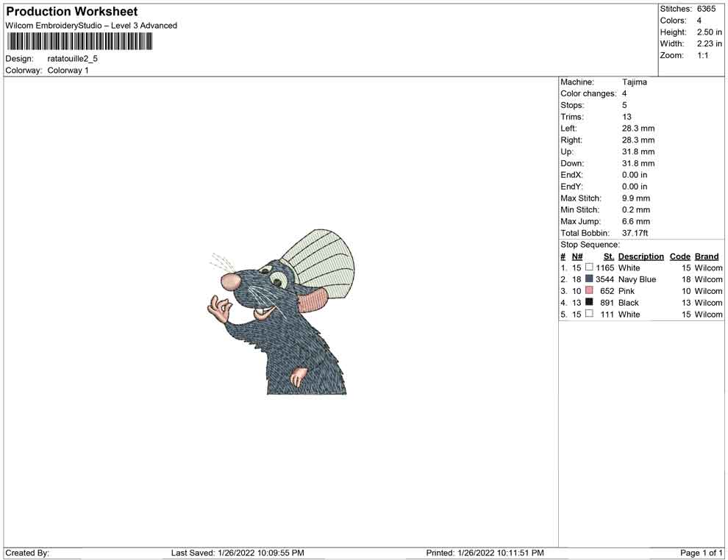This screenshot has width=728, height=560.
Task: Click the Brand column header
Action: click(x=707, y=256)
